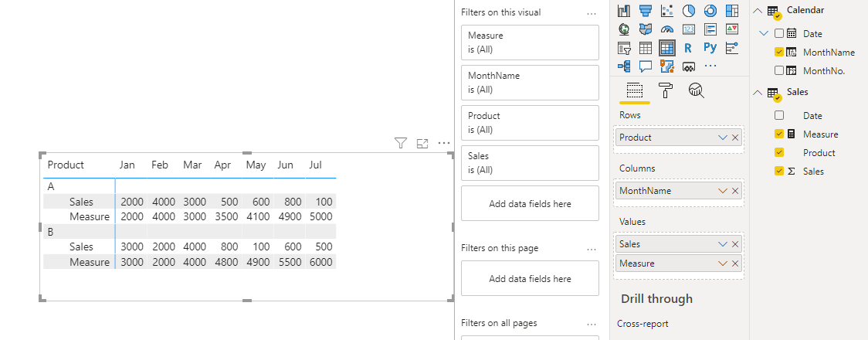Insert a slicer visualization
The height and width of the screenshot is (340, 868).
click(x=625, y=48)
